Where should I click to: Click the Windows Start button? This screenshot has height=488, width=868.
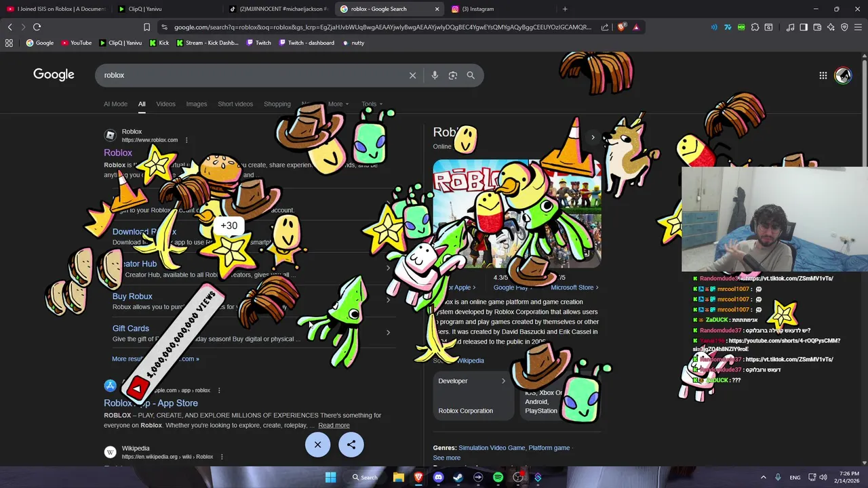coord(330,477)
